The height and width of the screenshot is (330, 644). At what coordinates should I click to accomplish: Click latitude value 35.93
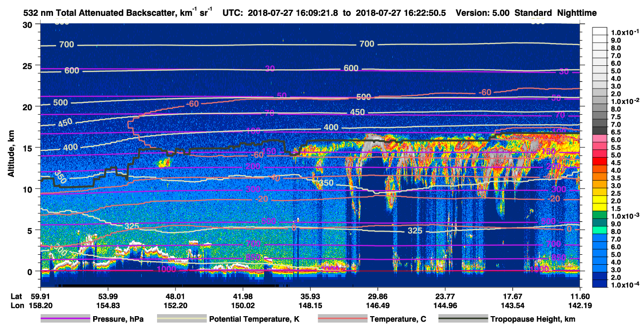pos(310,296)
